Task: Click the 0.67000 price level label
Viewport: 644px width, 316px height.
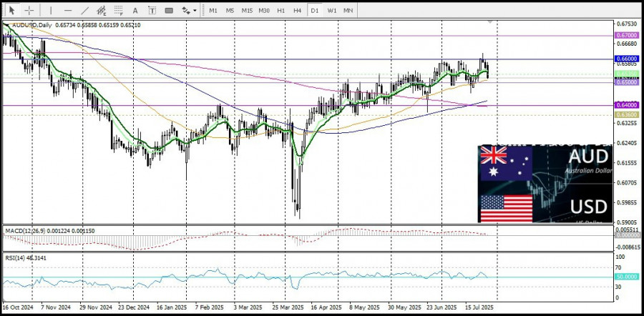Action: pyautogui.click(x=627, y=36)
